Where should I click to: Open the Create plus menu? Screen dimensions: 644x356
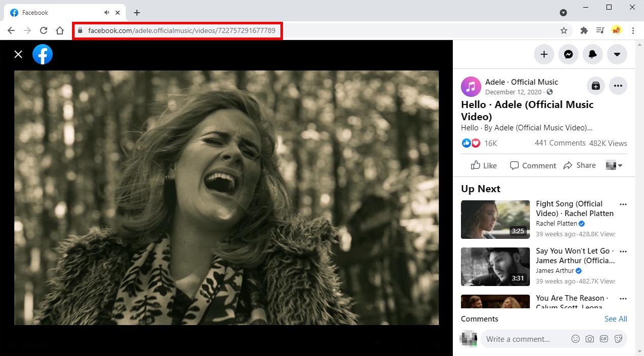[544, 54]
